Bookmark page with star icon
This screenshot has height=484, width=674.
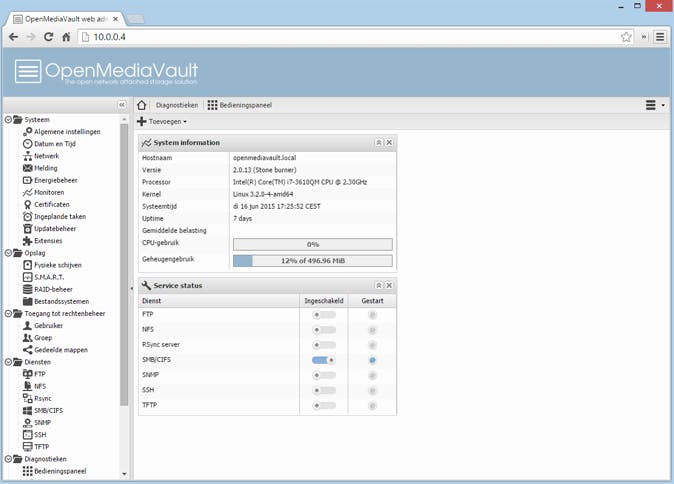626,37
